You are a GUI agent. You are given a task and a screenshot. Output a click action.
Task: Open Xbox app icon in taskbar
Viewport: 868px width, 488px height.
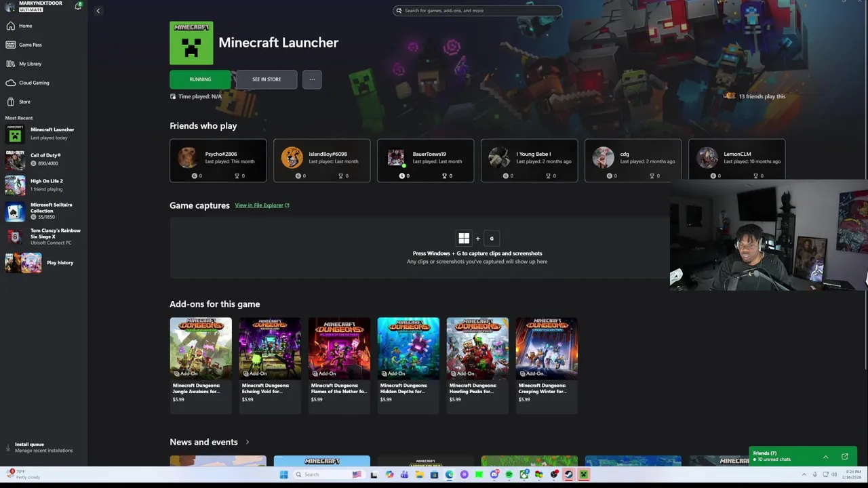point(524,474)
